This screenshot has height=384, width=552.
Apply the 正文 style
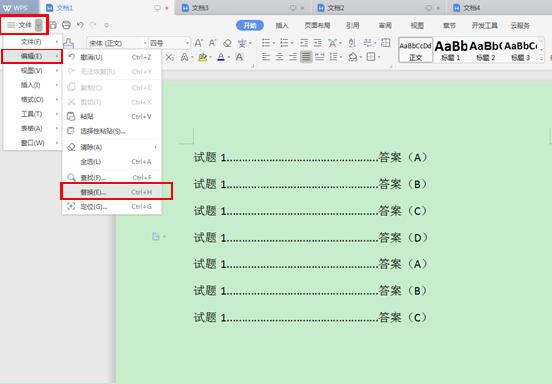415,50
